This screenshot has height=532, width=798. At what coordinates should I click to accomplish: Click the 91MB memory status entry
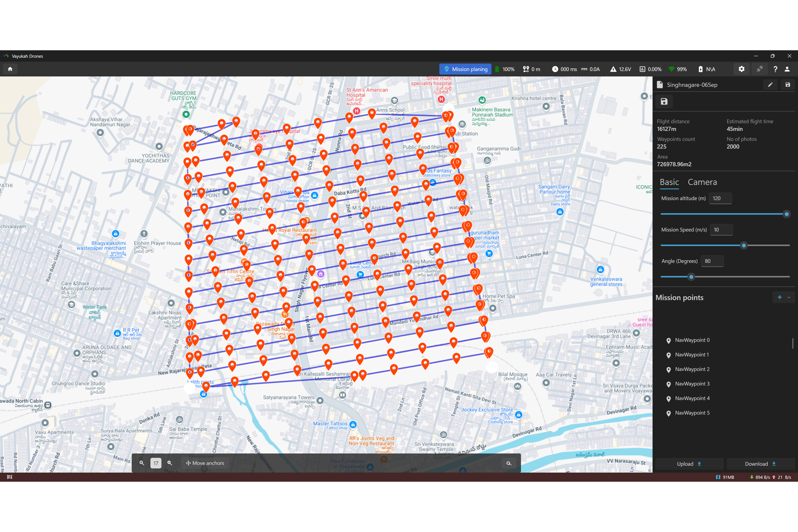point(725,477)
